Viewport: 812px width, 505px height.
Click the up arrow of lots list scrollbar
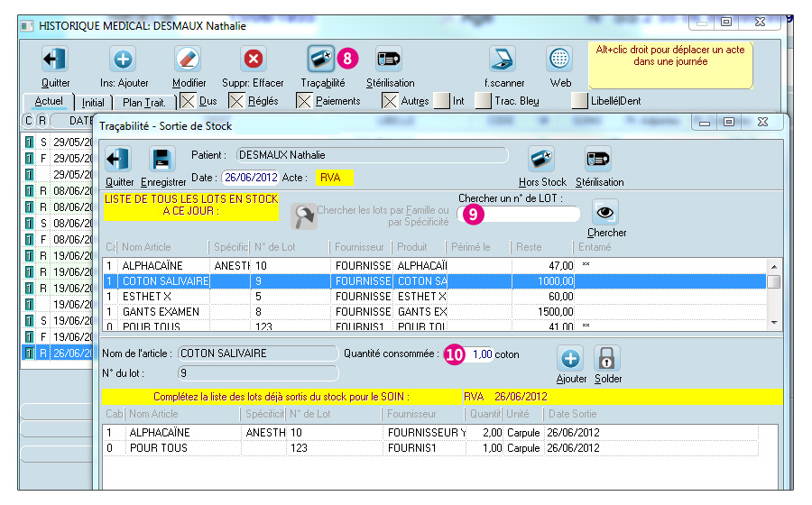click(774, 266)
